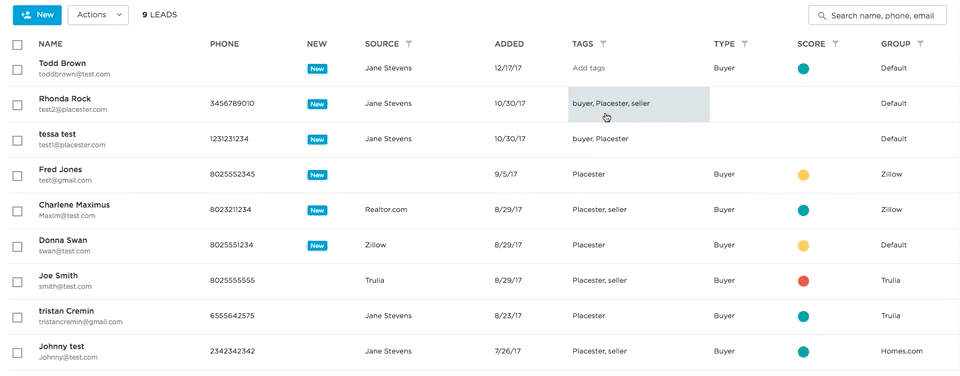The width and height of the screenshot is (960, 376).
Task: Click group Zillow for Fred Jones
Action: tap(891, 175)
